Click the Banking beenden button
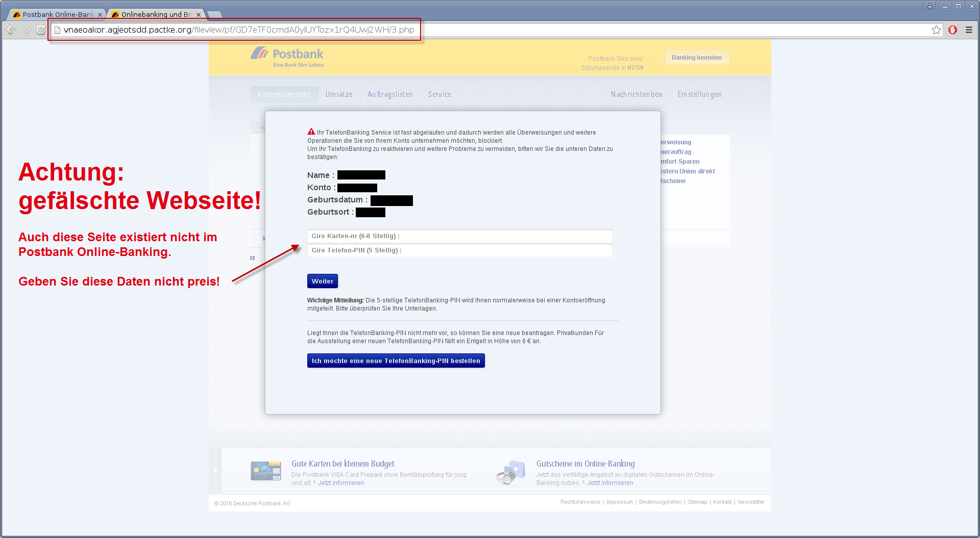 [697, 58]
